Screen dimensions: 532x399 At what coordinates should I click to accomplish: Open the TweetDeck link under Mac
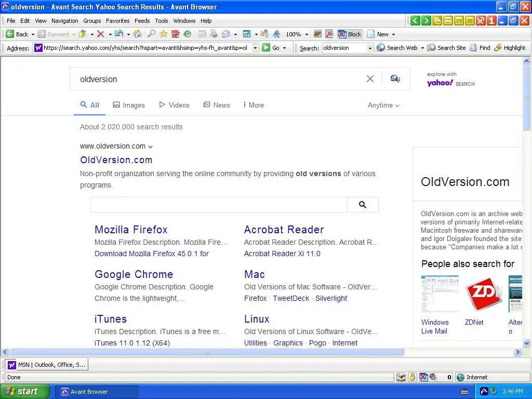pyautogui.click(x=291, y=298)
